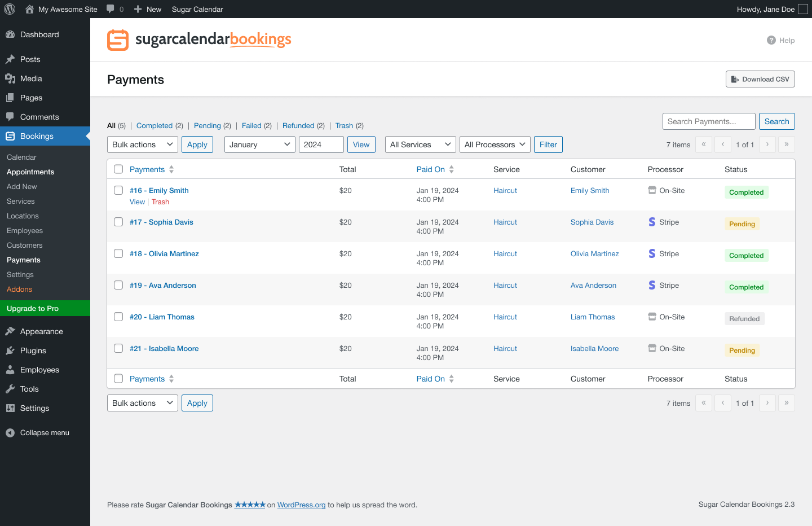Select the checkbox on Liam Thomas's refunded payment
This screenshot has height=526, width=812.
click(x=118, y=317)
